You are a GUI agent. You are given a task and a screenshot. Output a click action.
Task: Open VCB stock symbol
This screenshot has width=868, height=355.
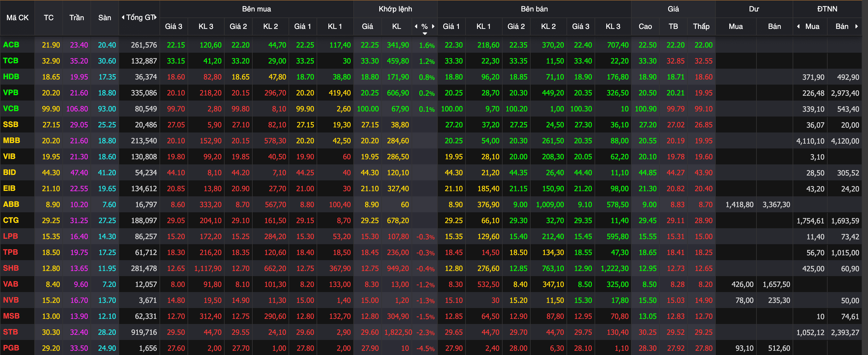click(x=11, y=109)
